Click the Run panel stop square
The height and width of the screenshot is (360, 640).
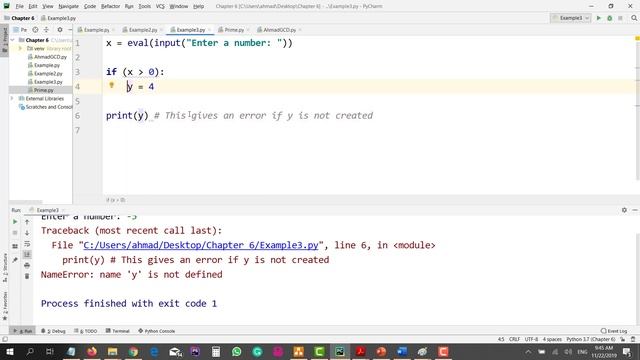15,233
